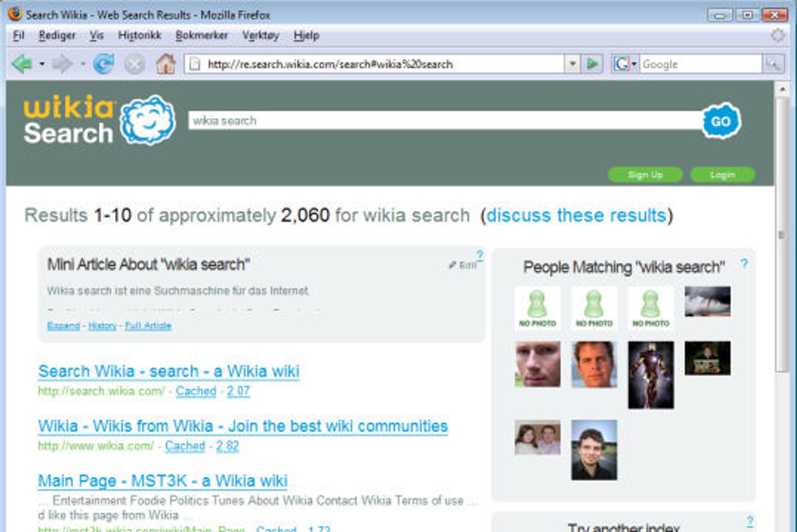Click the page icon in the address bar
The width and height of the screenshot is (797, 532).
(194, 64)
